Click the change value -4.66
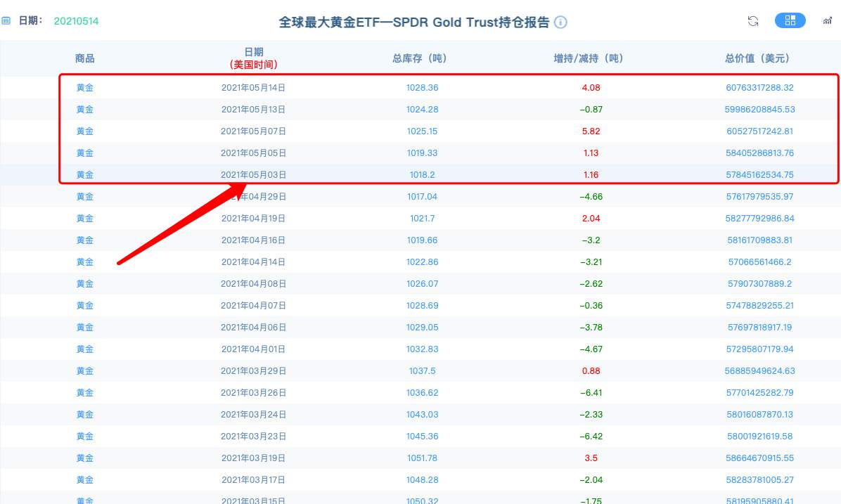 click(x=591, y=197)
